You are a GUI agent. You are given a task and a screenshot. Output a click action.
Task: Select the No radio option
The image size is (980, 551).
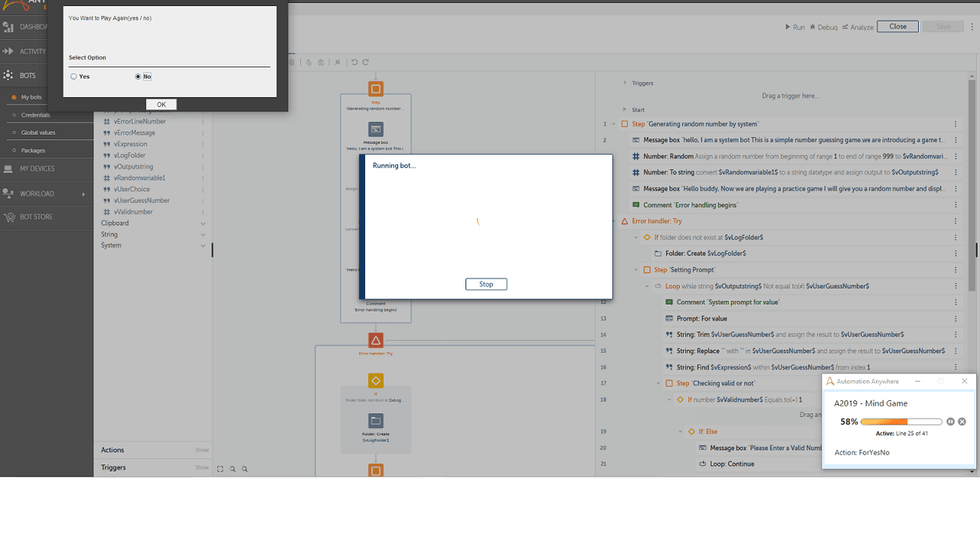click(x=138, y=77)
